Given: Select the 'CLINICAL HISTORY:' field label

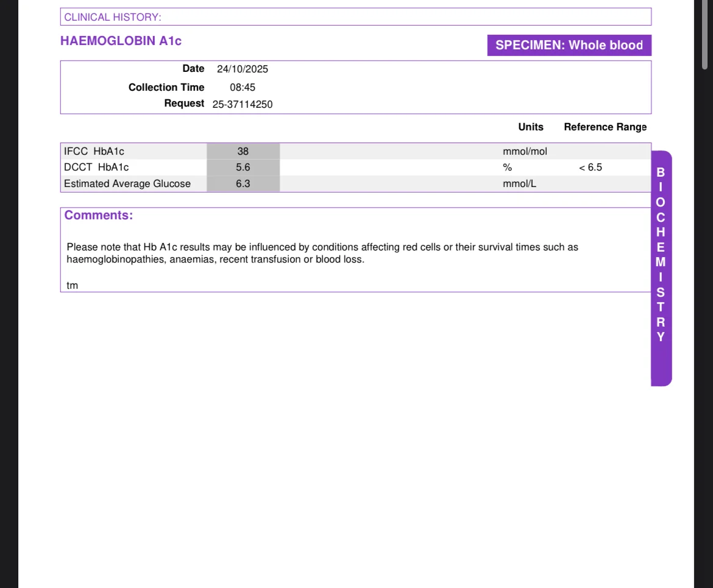Looking at the screenshot, I should (113, 17).
